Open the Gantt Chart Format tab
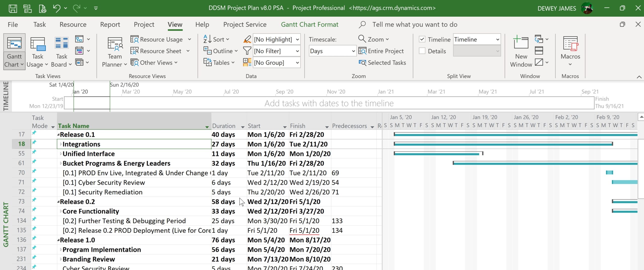 pos(309,24)
